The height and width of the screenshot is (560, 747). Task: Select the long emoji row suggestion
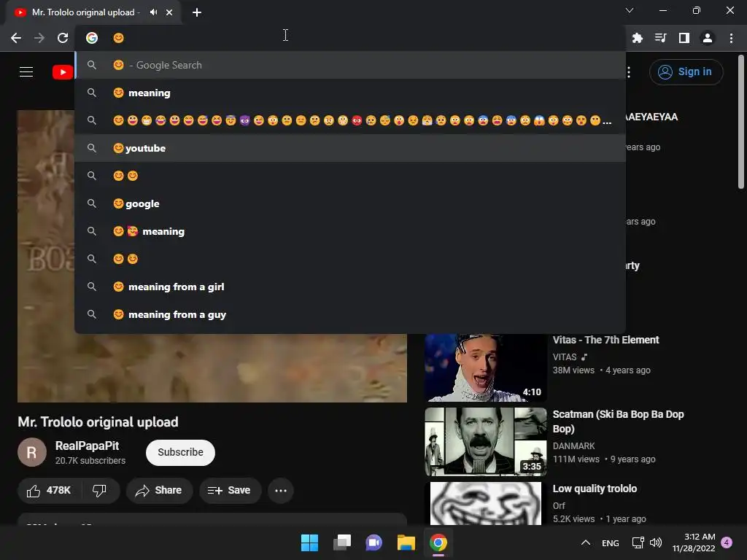coord(350,120)
